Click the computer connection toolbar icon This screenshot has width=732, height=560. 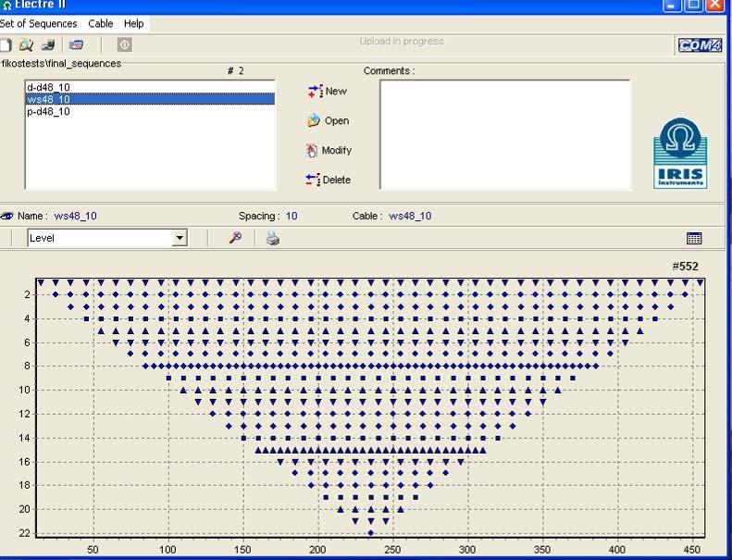click(x=48, y=45)
